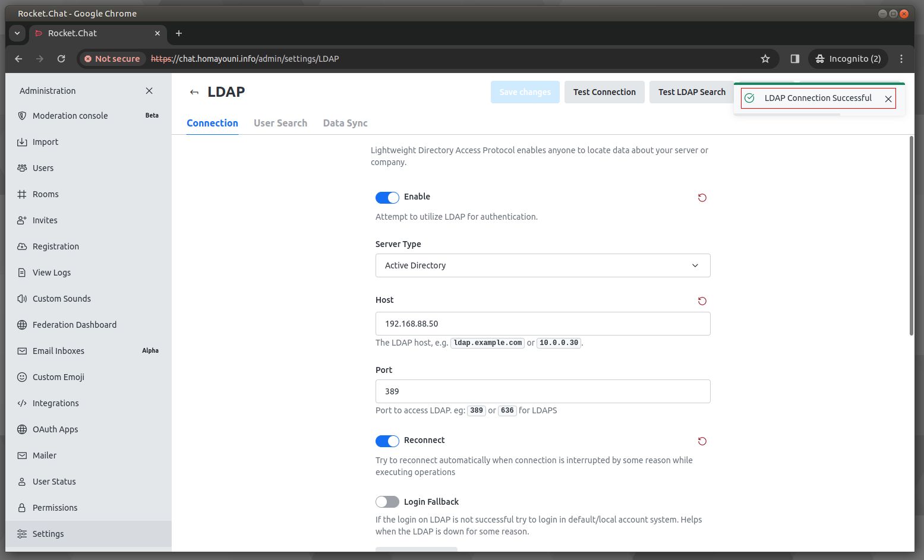This screenshot has width=924, height=560.
Task: Select the Rocket.Chat browser tab
Action: pyautogui.click(x=98, y=33)
